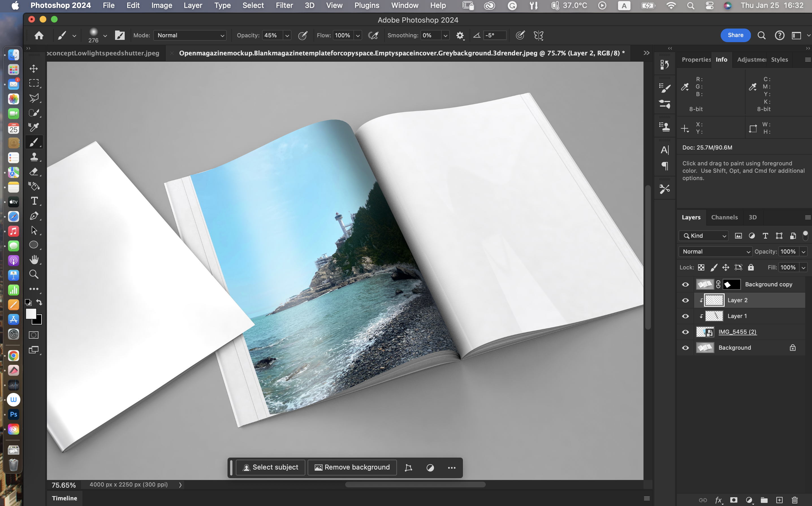812x506 pixels.
Task: Open the brush Mode dropdown
Action: point(190,35)
